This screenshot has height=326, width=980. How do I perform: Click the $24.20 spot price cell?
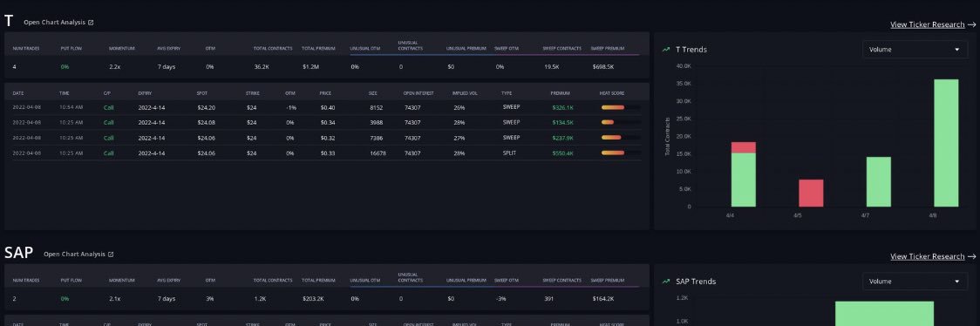pyautogui.click(x=207, y=107)
